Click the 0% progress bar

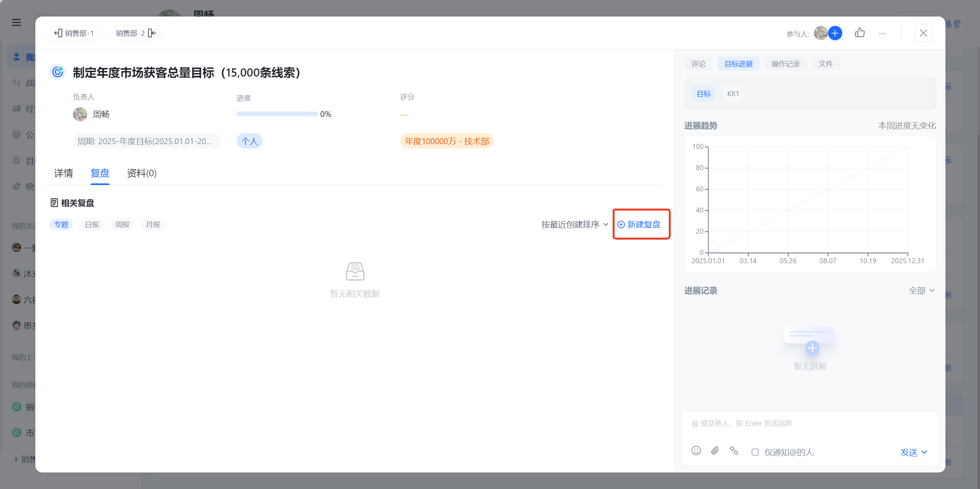[x=277, y=114]
